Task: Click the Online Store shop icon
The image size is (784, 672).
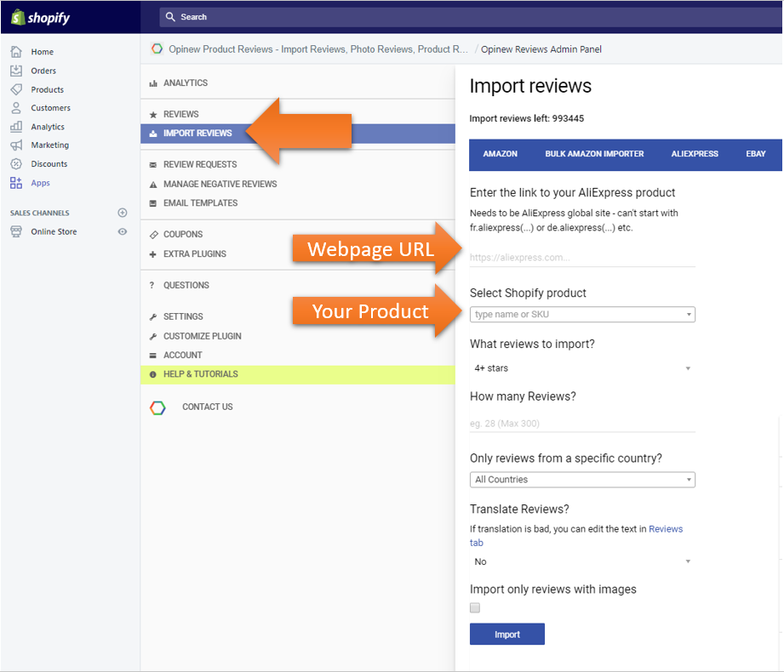Action: (x=16, y=231)
